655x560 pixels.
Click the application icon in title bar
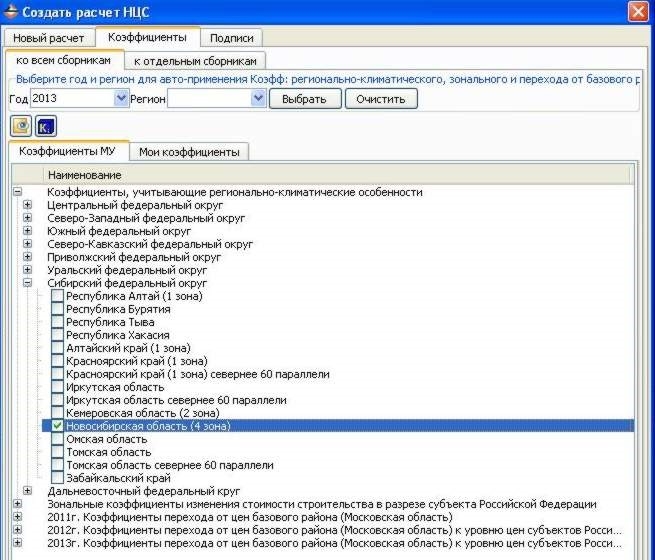12,12
